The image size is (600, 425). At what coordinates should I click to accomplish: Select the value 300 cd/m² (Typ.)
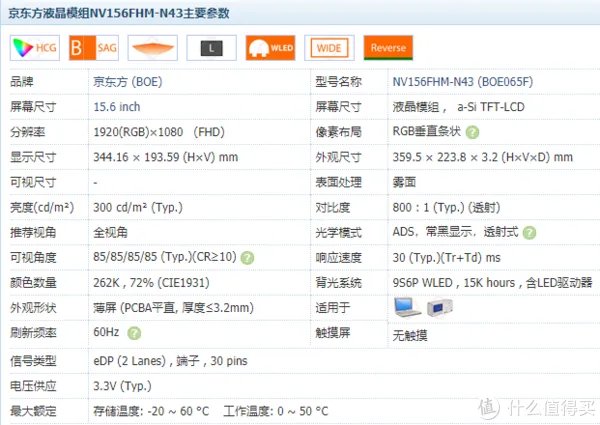(138, 207)
